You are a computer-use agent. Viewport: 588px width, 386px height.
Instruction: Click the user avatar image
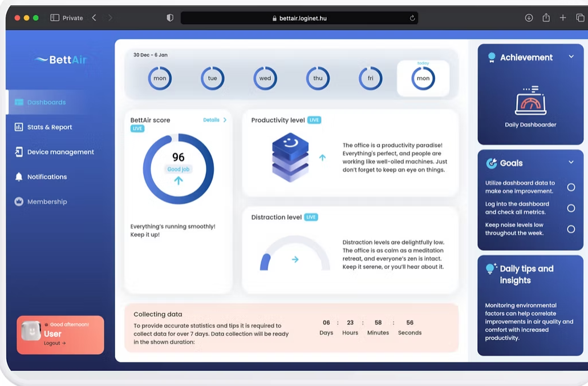(x=31, y=331)
